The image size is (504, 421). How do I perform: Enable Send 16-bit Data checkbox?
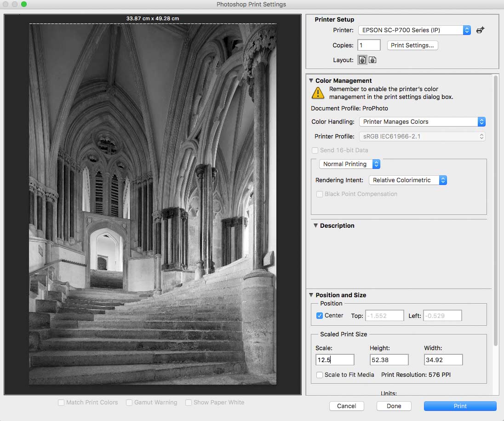pos(315,150)
